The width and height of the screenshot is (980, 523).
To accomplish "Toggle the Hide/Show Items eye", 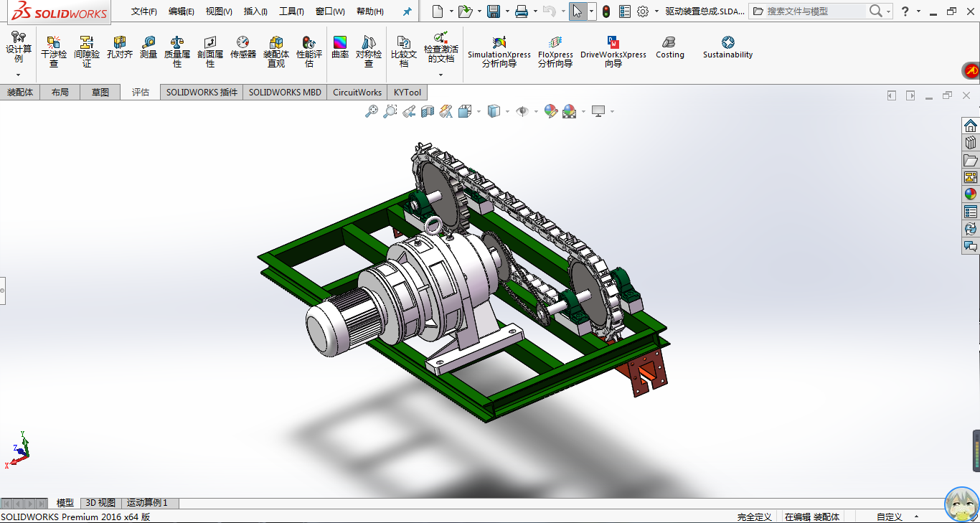I will point(523,111).
